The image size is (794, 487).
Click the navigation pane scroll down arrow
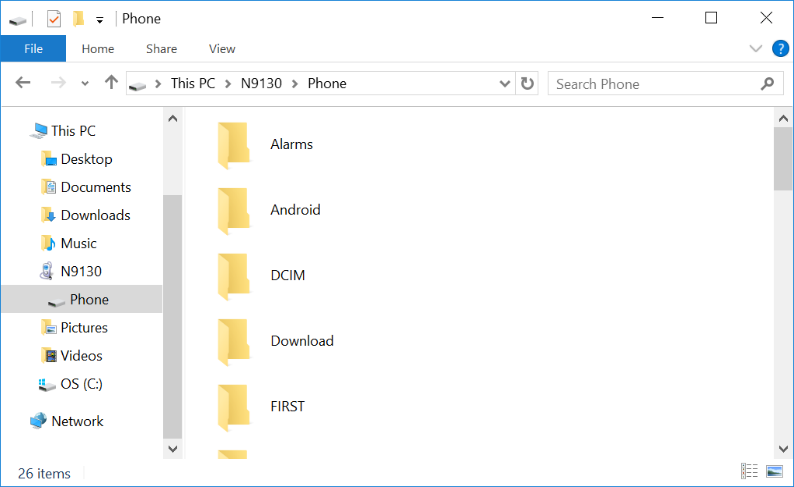(173, 449)
